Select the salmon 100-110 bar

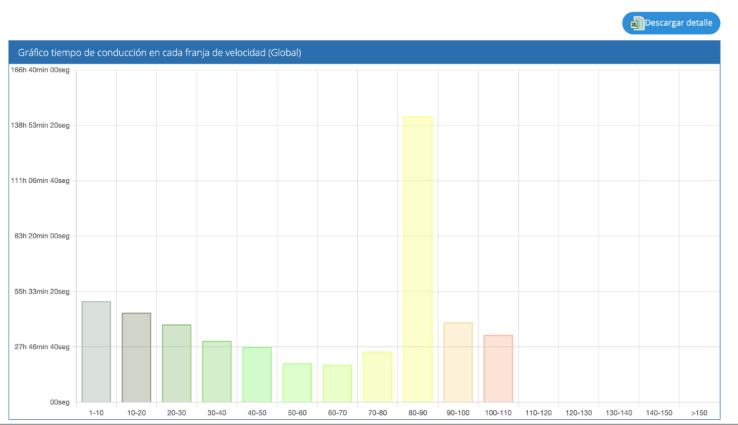(x=498, y=368)
